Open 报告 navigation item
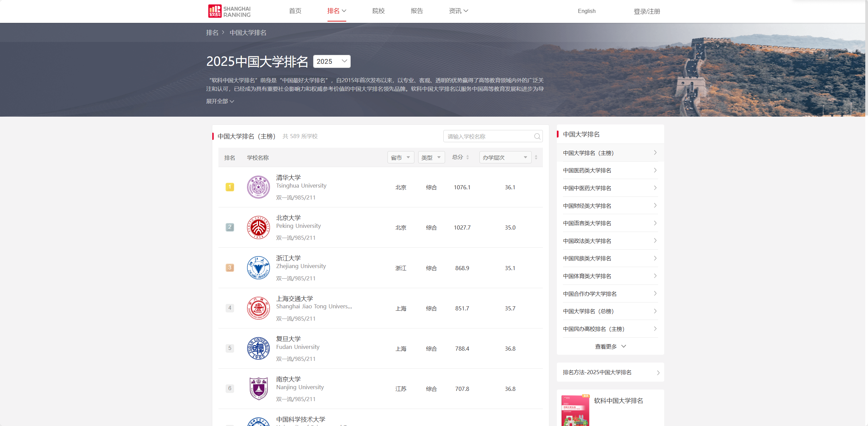 (417, 11)
